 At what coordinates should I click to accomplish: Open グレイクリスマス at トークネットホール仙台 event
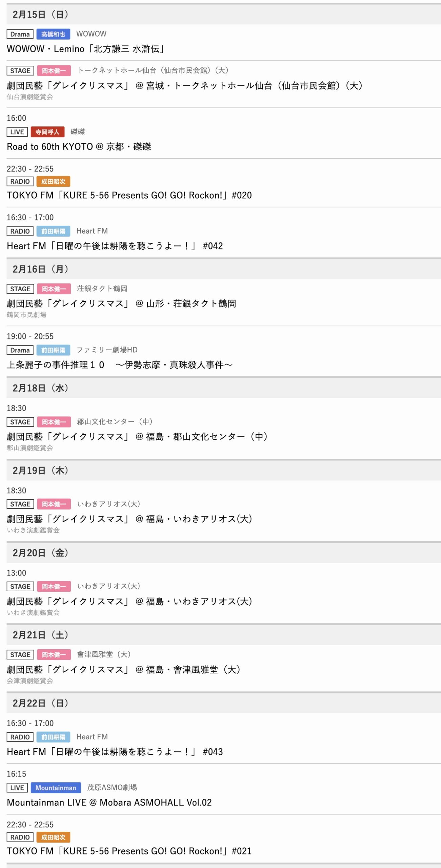tap(184, 86)
